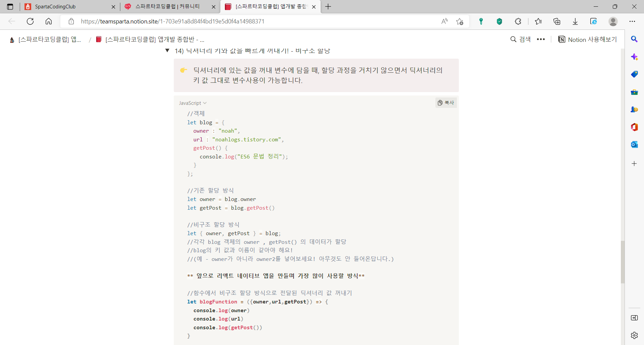This screenshot has height=345, width=644.
Task: Open the tab actions menu icon
Action: coord(10,6)
